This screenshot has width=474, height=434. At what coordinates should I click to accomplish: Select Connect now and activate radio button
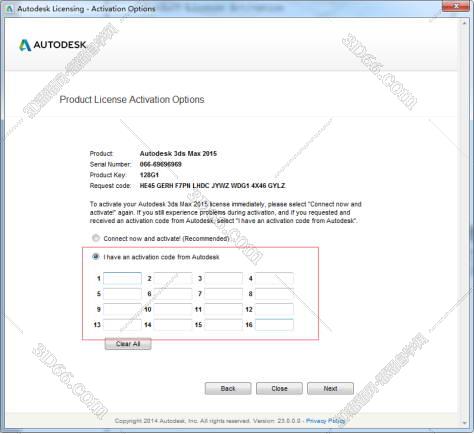click(96, 238)
